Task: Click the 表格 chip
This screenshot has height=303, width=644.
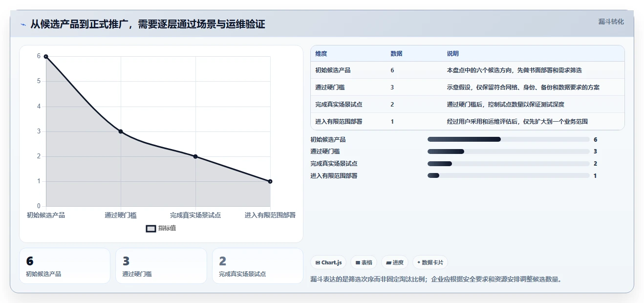Action: tap(364, 262)
